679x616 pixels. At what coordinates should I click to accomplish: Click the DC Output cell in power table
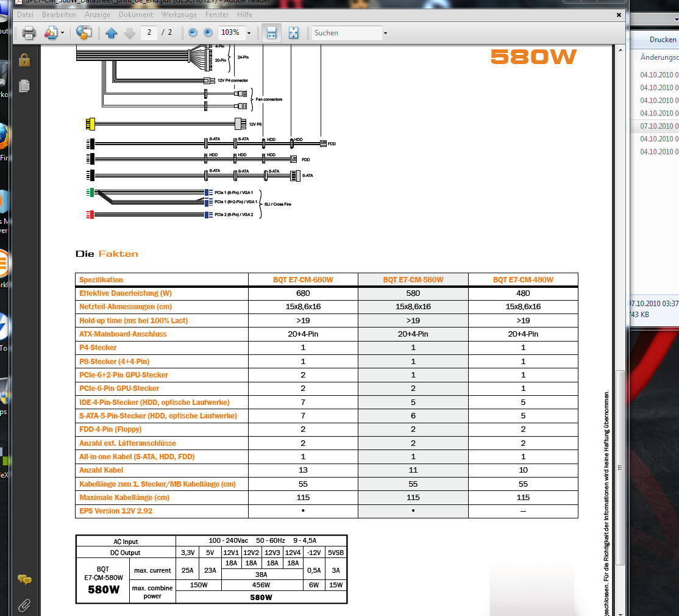[x=125, y=553]
